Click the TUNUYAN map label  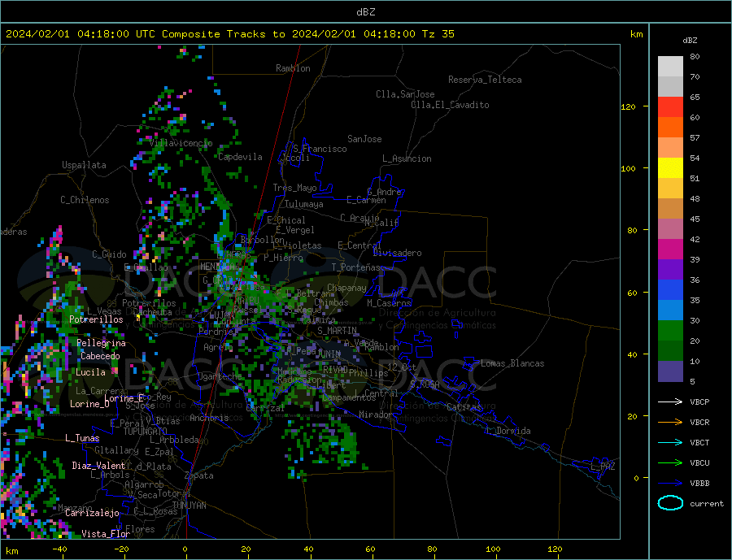click(189, 506)
